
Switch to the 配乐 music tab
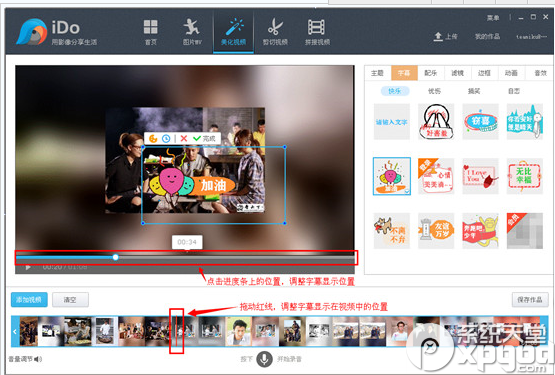point(430,73)
